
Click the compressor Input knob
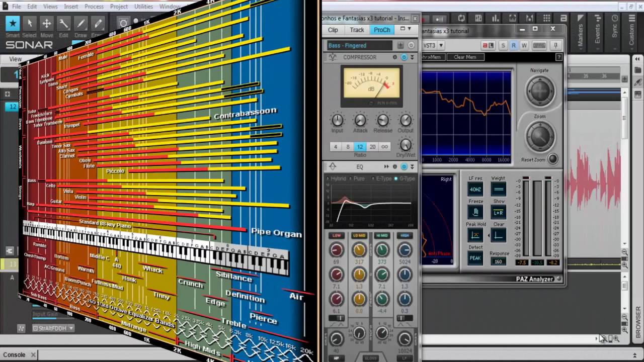tap(337, 120)
